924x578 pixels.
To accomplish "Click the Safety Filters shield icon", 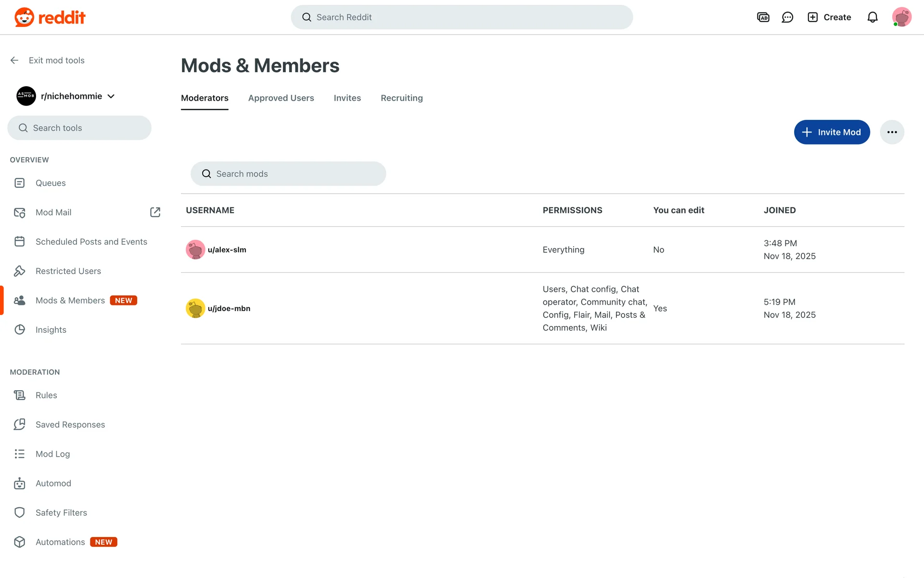I will pyautogui.click(x=19, y=513).
